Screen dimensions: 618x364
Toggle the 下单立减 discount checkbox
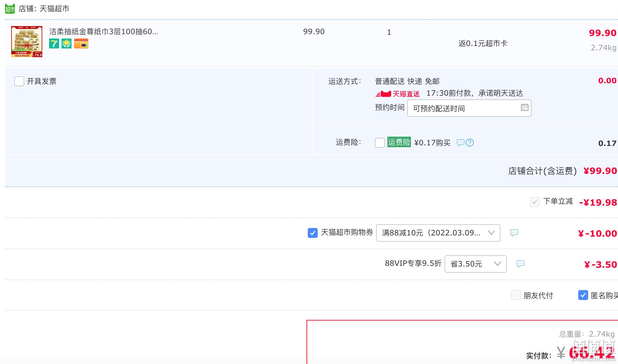point(535,202)
